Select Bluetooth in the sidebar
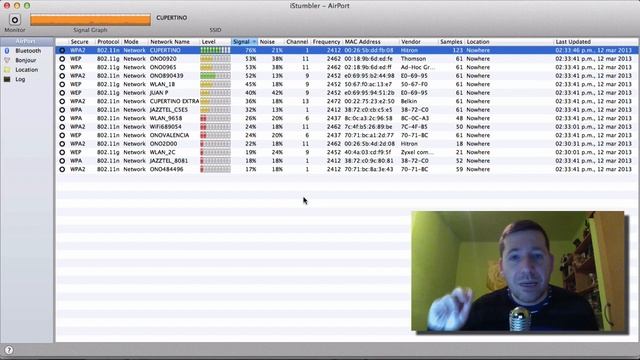 click(28, 51)
